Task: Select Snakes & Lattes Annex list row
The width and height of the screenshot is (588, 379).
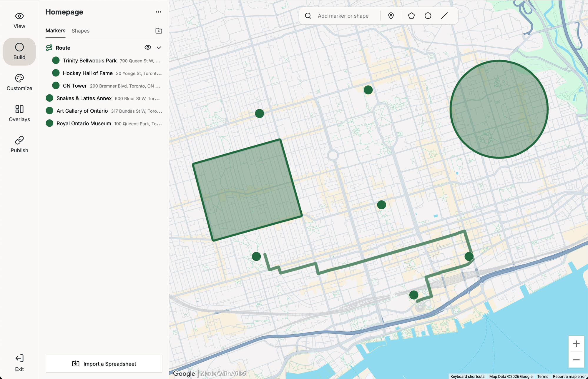Action: [104, 98]
